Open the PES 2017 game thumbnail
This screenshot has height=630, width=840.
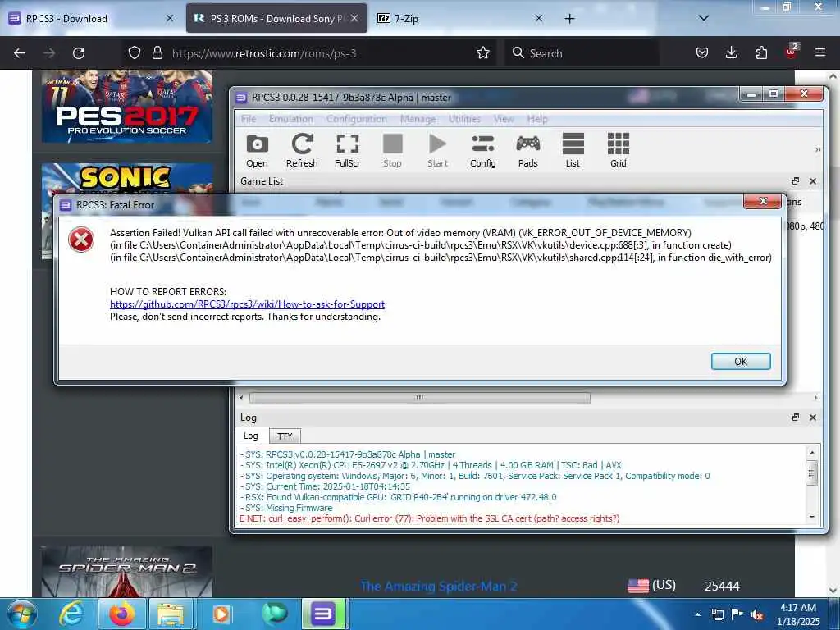coord(127,106)
